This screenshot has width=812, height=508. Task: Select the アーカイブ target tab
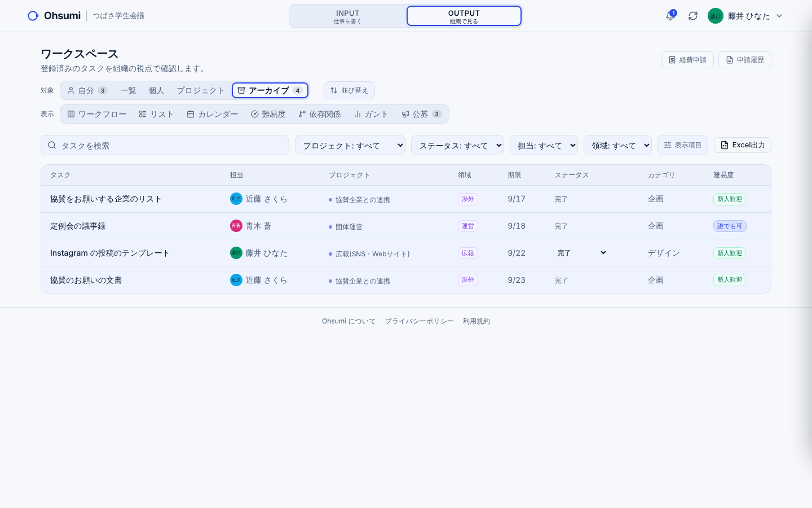[x=270, y=90]
